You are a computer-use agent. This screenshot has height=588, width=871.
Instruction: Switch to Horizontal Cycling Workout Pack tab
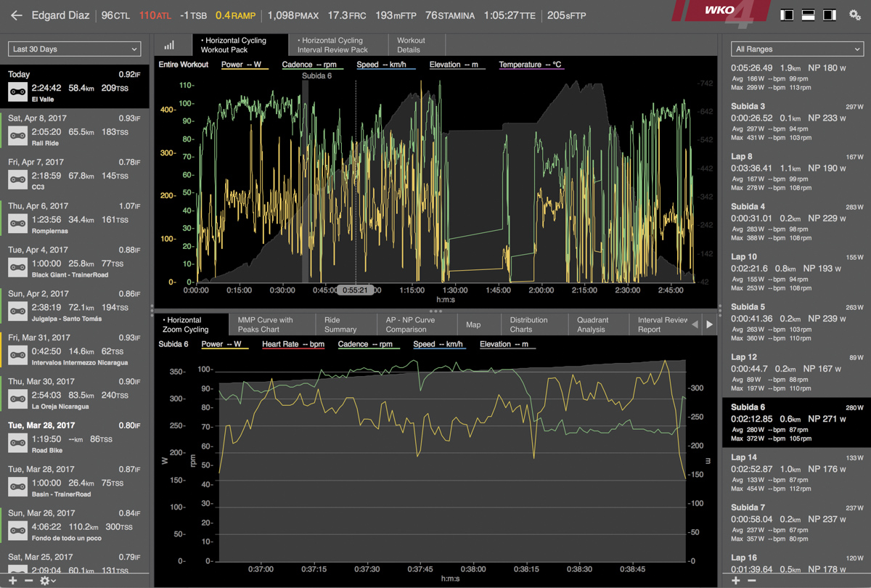pos(240,45)
